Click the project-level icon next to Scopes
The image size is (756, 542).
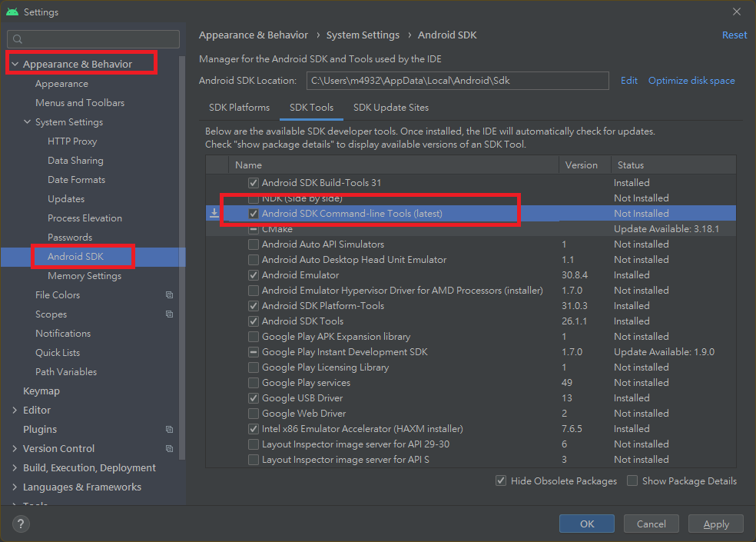click(x=169, y=314)
